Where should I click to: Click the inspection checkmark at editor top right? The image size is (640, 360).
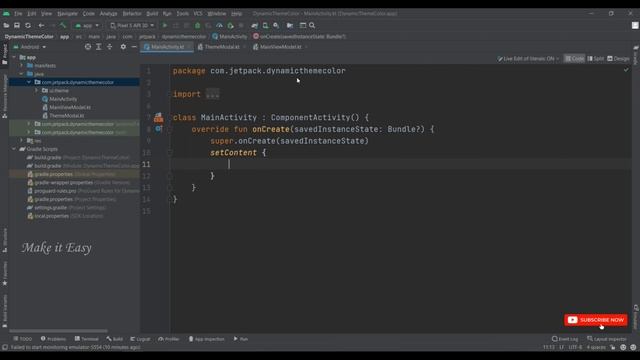tap(626, 70)
